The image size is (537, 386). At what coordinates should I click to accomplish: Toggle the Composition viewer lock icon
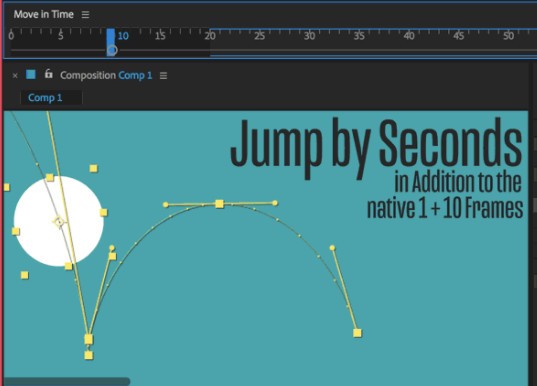49,74
